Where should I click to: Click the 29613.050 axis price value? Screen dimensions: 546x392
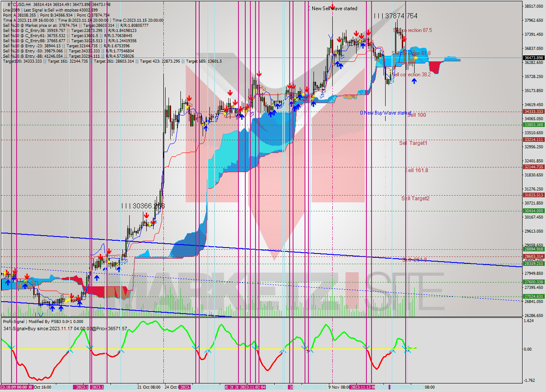click(x=534, y=231)
